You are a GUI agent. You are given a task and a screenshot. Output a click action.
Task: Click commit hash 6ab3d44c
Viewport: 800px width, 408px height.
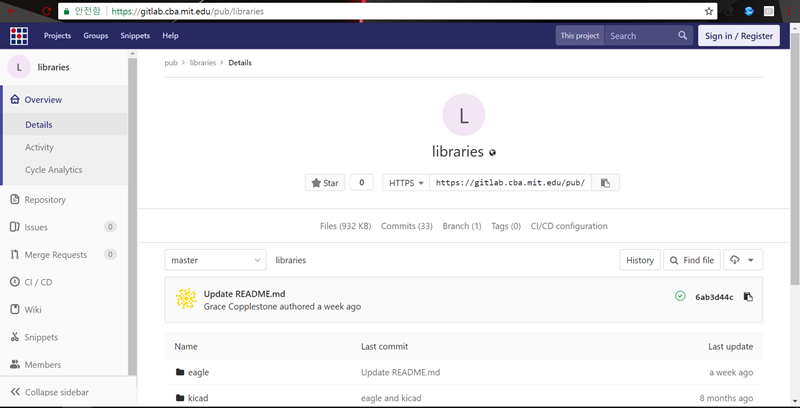(714, 297)
